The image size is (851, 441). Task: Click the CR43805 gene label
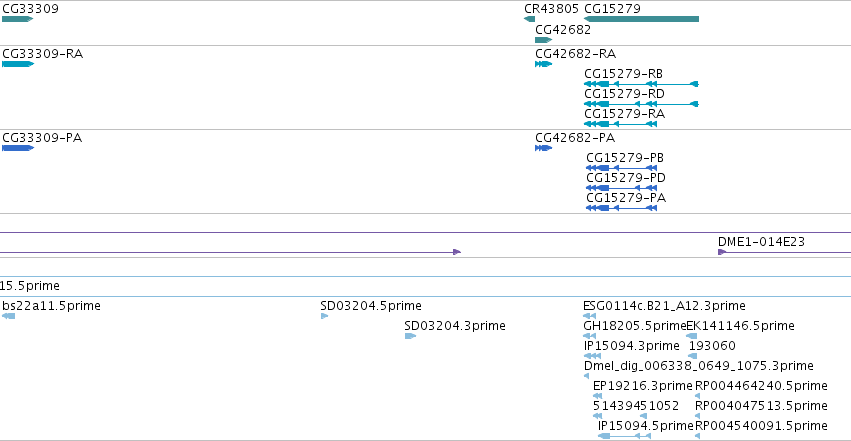click(551, 9)
